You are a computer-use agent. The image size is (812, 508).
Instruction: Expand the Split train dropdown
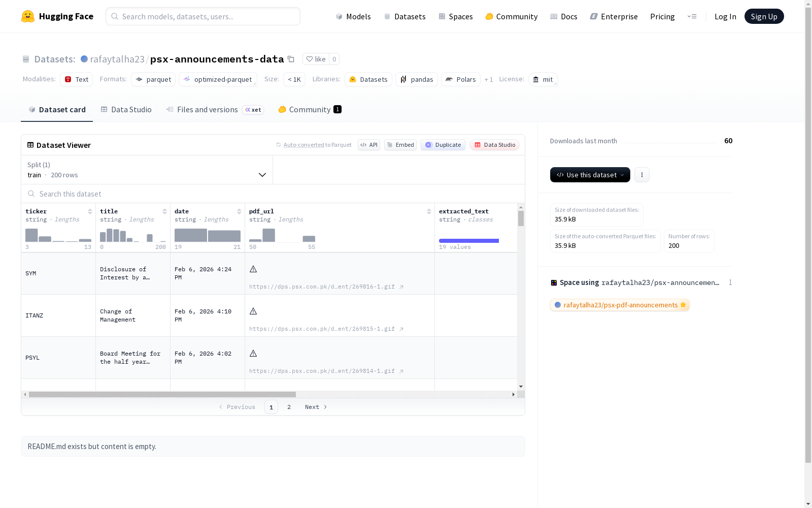147,170
